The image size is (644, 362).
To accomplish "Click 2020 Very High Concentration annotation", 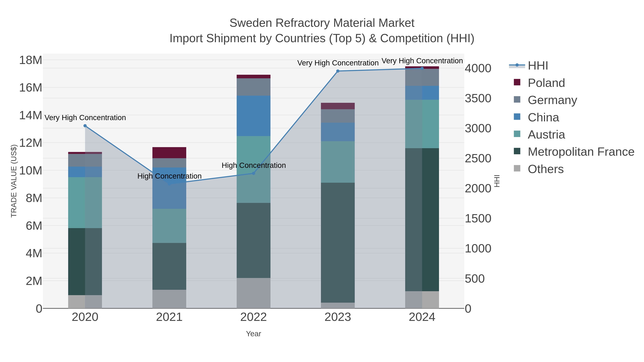I will pyautogui.click(x=85, y=117).
